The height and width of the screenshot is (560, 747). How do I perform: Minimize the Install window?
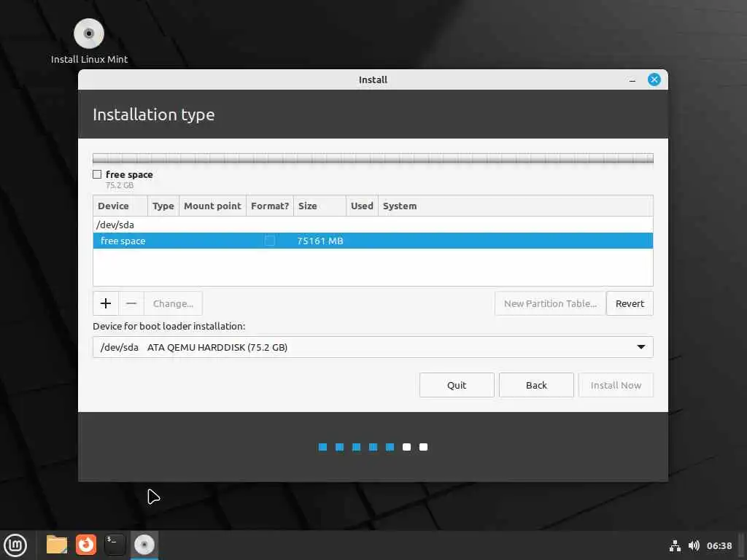pyautogui.click(x=632, y=80)
